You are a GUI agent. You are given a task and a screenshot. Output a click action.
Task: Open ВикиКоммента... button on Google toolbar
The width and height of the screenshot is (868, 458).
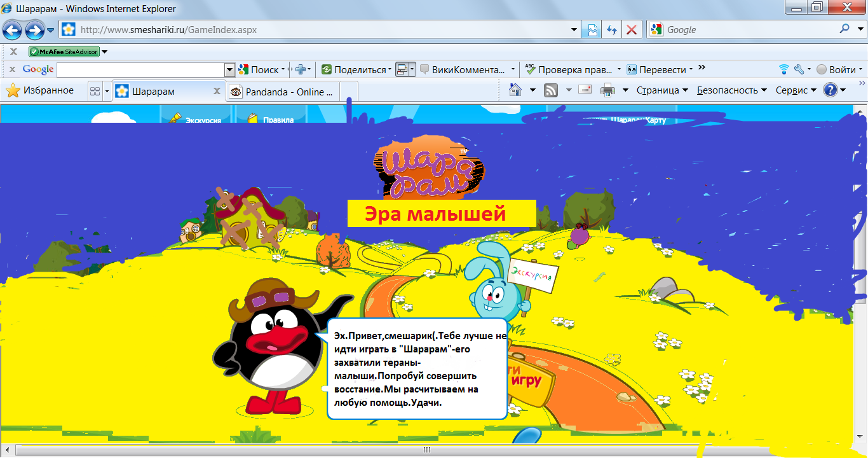pyautogui.click(x=468, y=69)
